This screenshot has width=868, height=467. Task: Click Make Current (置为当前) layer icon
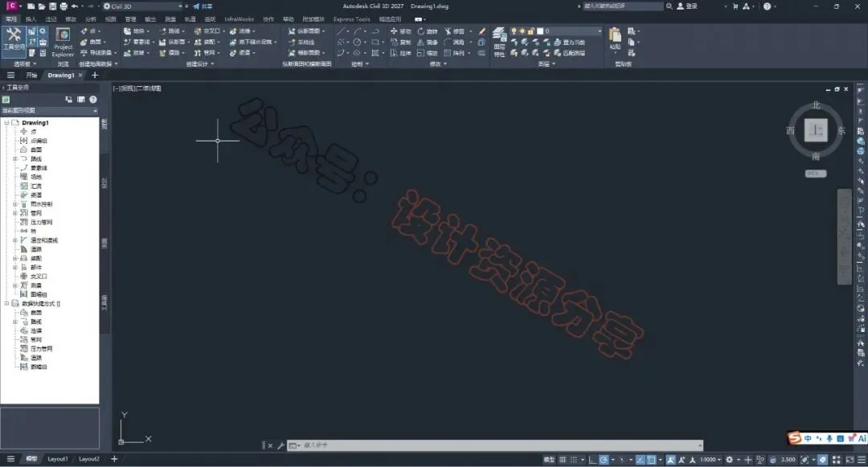pyautogui.click(x=570, y=42)
